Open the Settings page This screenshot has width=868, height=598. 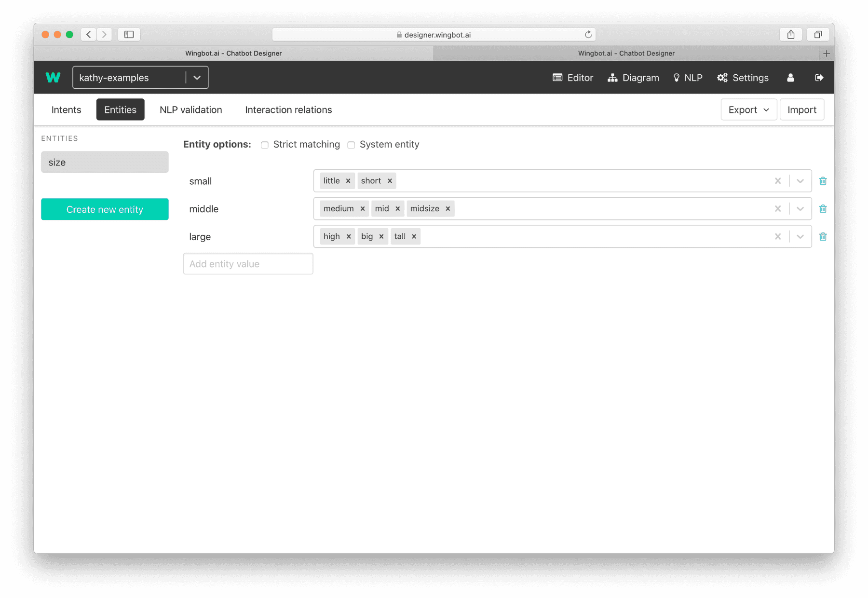click(x=743, y=78)
